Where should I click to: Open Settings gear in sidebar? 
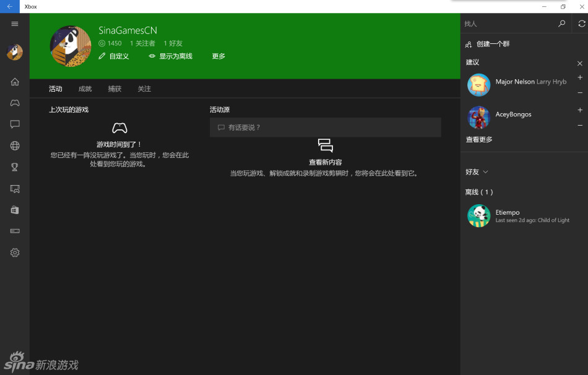15,252
